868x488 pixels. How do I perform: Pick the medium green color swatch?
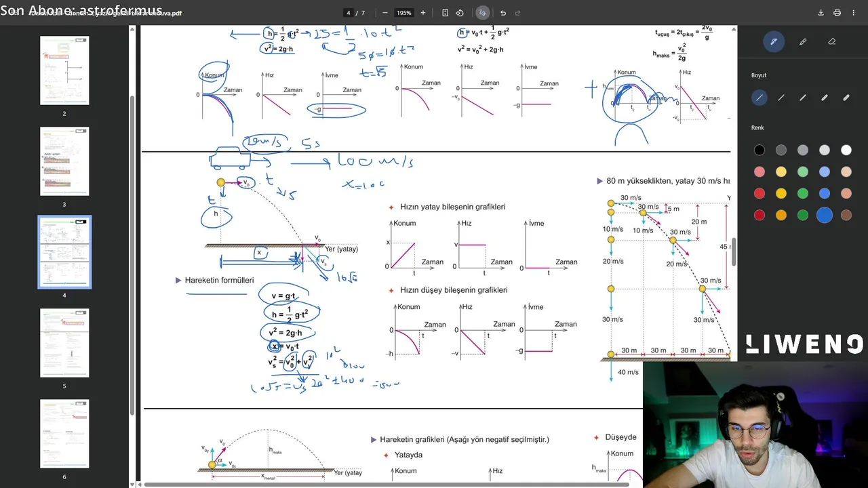(803, 194)
